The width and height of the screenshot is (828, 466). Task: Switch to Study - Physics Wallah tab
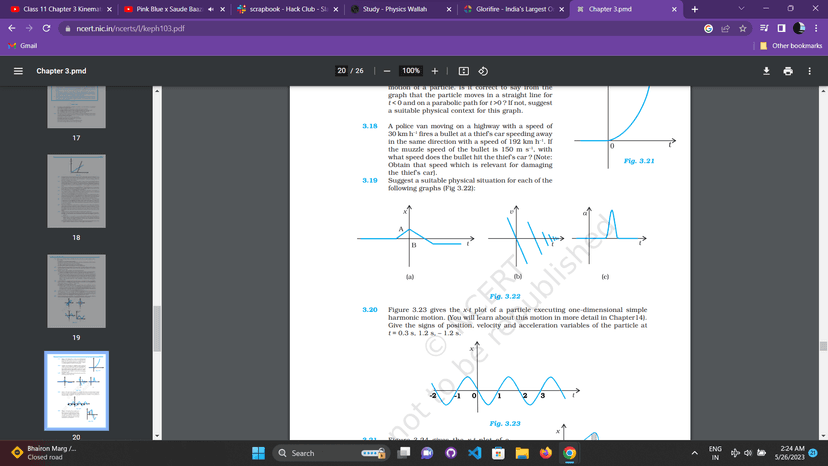394,9
